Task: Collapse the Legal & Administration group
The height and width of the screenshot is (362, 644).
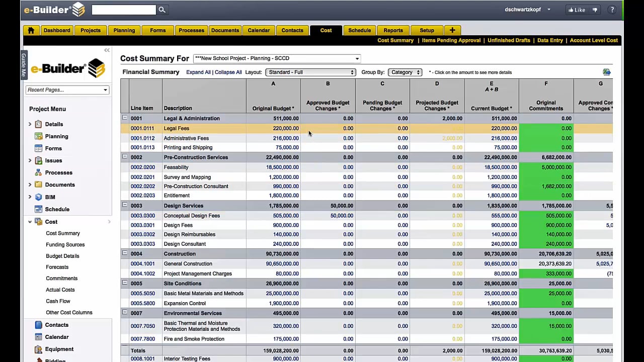Action: coord(125,118)
